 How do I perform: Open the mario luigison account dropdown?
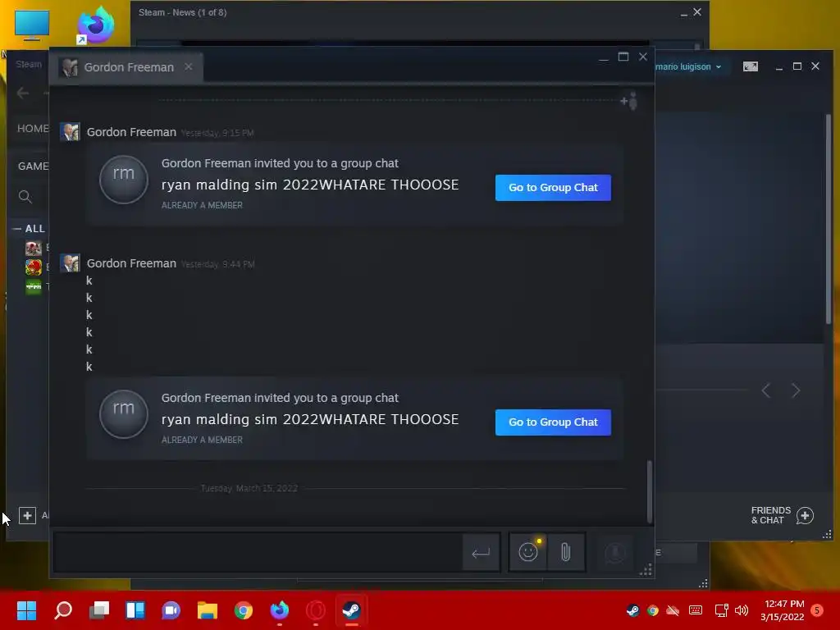(x=688, y=67)
